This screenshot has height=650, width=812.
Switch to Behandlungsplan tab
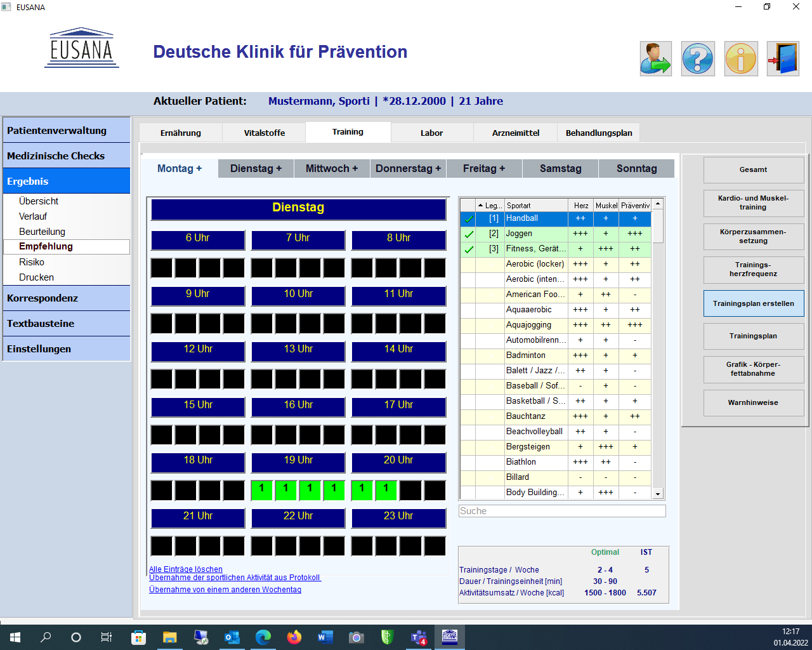[x=599, y=133]
